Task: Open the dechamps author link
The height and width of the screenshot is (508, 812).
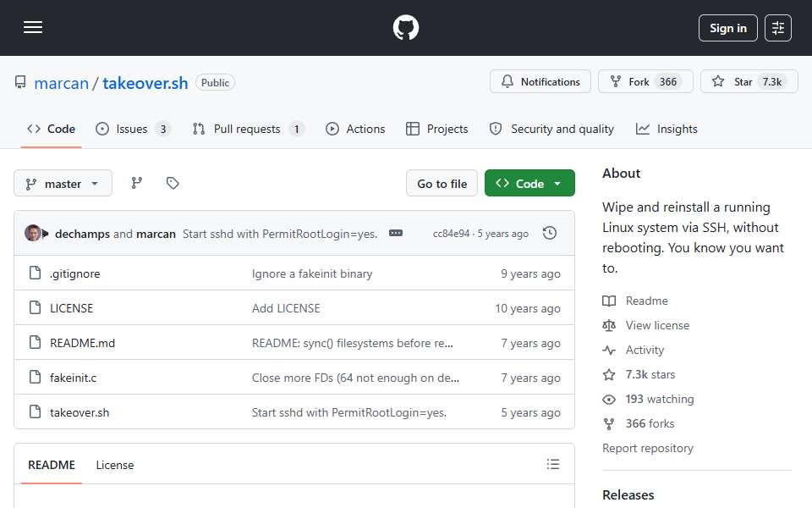Action: (82, 234)
